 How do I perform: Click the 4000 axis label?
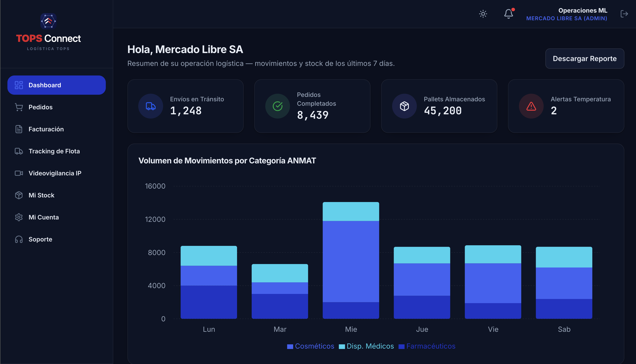pyautogui.click(x=157, y=286)
